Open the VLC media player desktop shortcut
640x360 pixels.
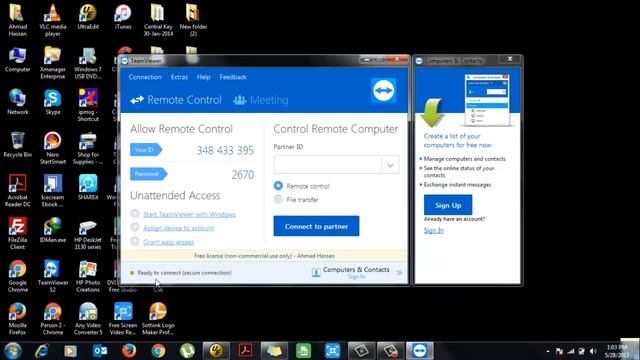tap(53, 20)
